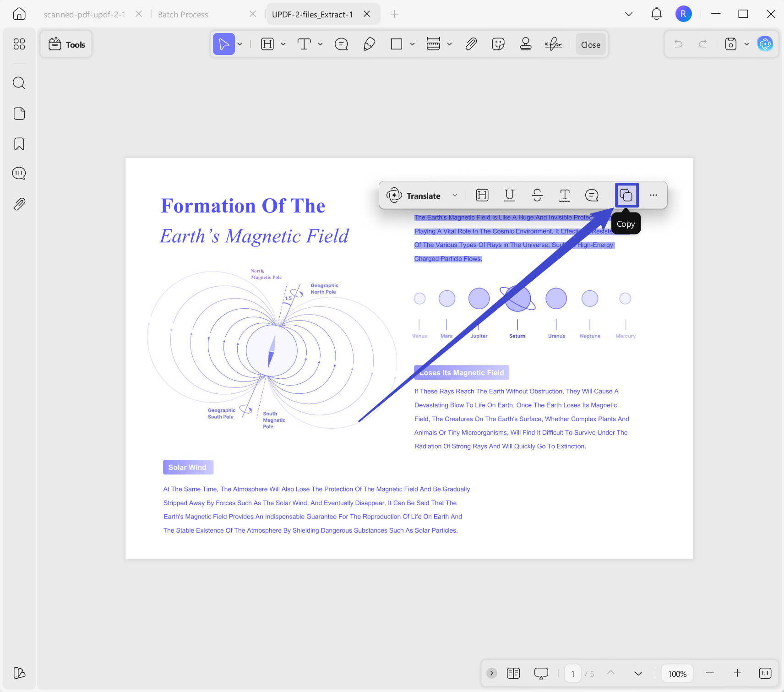Expand the Rectangle shape dropdown
Image resolution: width=784 pixels, height=692 pixels.
click(412, 44)
